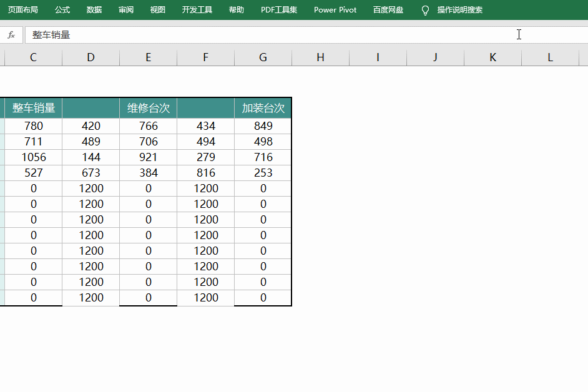Click the lightbulb search icon
This screenshot has height=392, width=588.
(425, 10)
